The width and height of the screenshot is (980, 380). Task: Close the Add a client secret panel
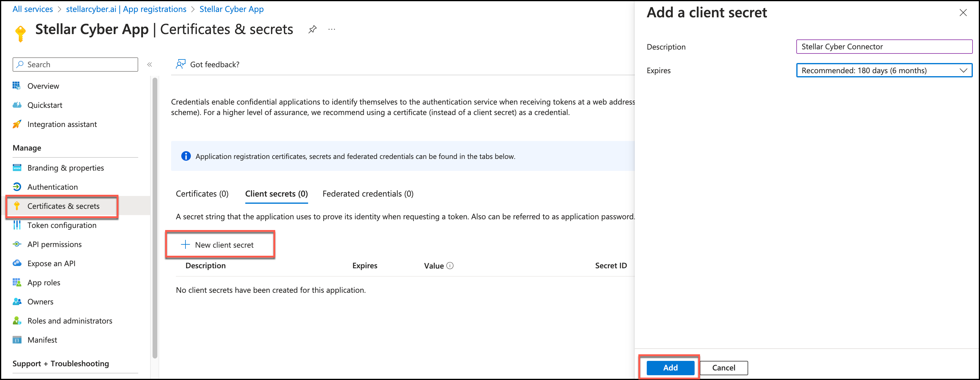pyautogui.click(x=963, y=13)
